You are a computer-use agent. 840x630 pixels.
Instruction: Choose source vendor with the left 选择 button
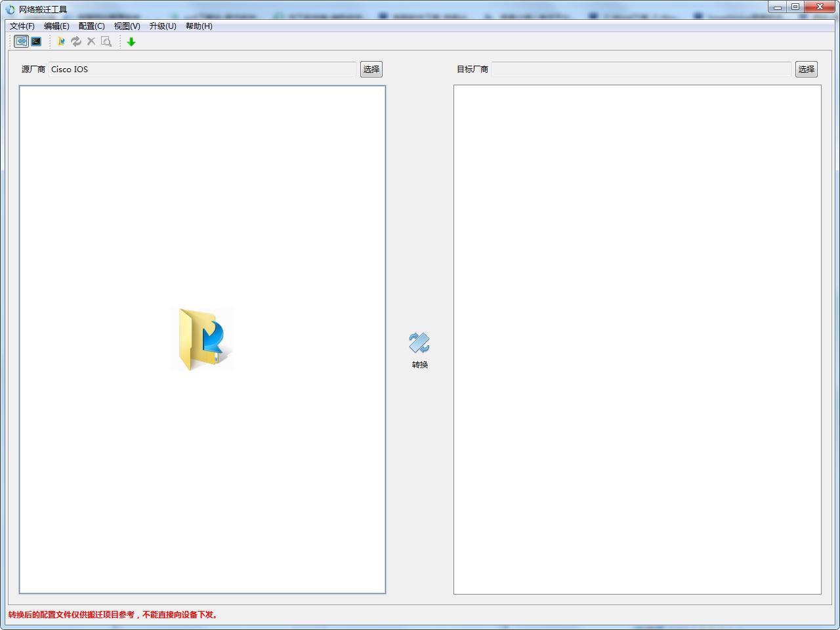(x=370, y=69)
